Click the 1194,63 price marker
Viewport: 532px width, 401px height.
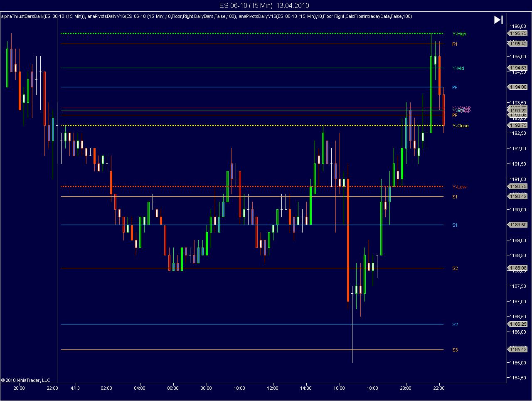pyautogui.click(x=517, y=68)
